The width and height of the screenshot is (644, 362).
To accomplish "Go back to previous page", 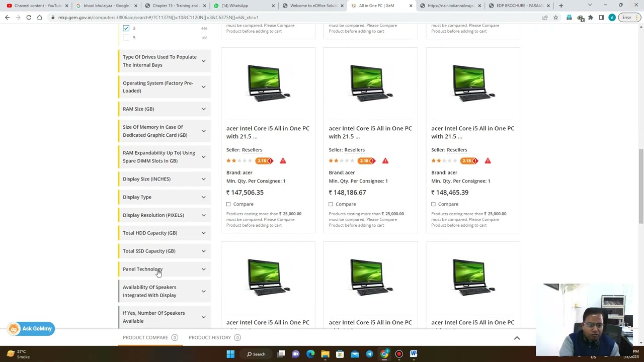I will [7, 18].
